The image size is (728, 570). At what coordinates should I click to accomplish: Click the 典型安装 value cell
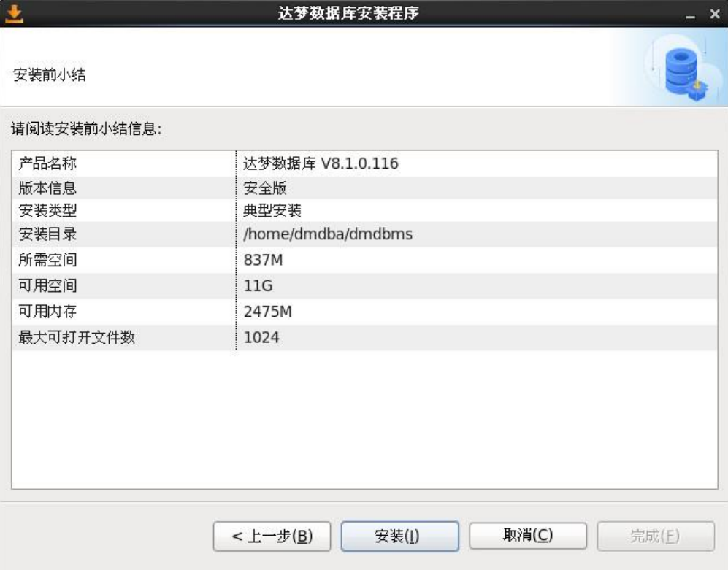point(272,211)
